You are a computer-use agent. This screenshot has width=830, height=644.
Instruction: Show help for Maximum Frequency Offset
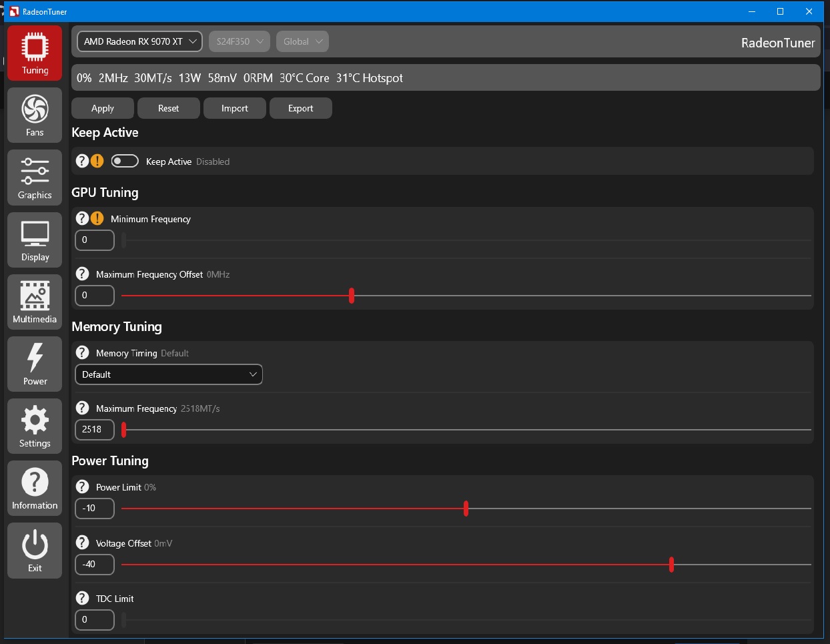(82, 274)
